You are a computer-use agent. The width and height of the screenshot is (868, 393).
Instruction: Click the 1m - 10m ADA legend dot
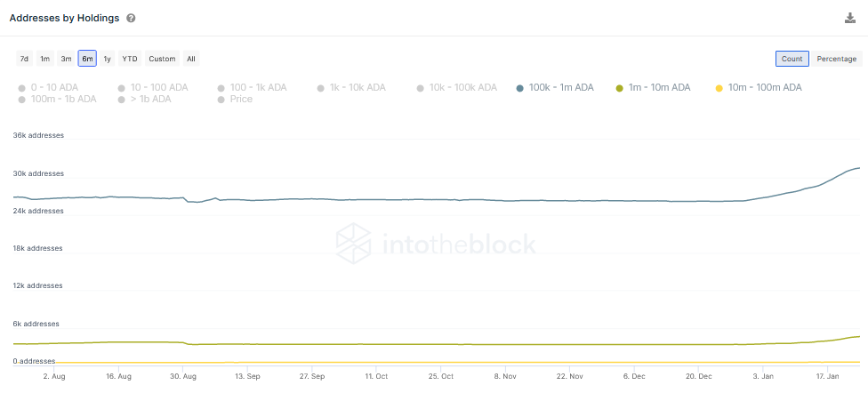(x=620, y=88)
